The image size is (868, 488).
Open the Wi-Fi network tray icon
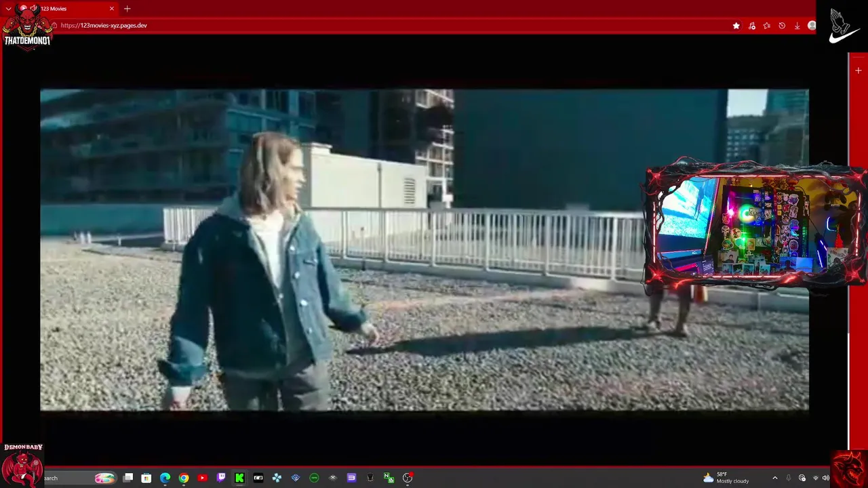tap(815, 478)
